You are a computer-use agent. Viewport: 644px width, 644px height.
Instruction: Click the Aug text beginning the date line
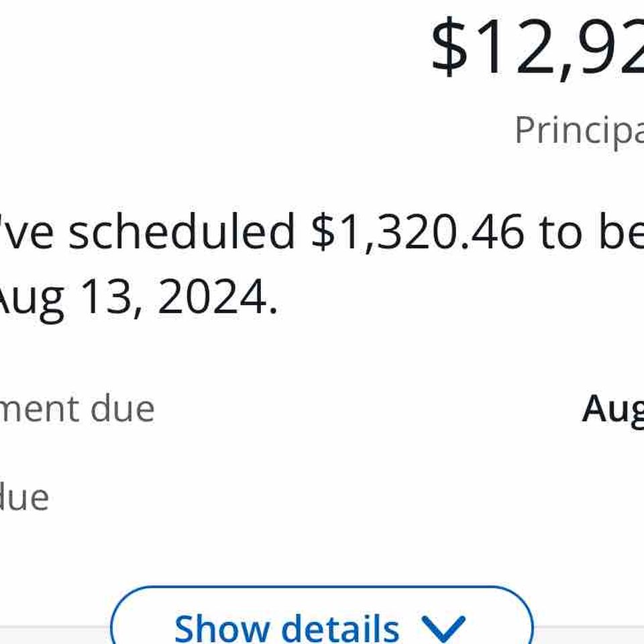click(32, 300)
